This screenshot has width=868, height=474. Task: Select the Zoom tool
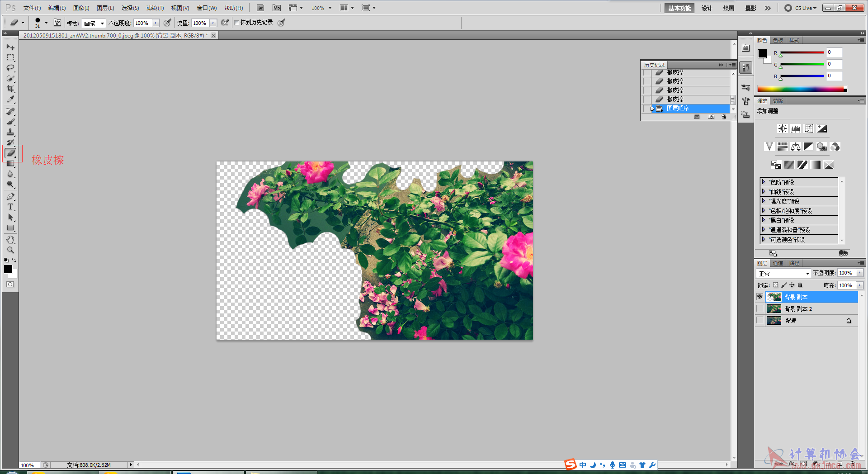pyautogui.click(x=10, y=250)
